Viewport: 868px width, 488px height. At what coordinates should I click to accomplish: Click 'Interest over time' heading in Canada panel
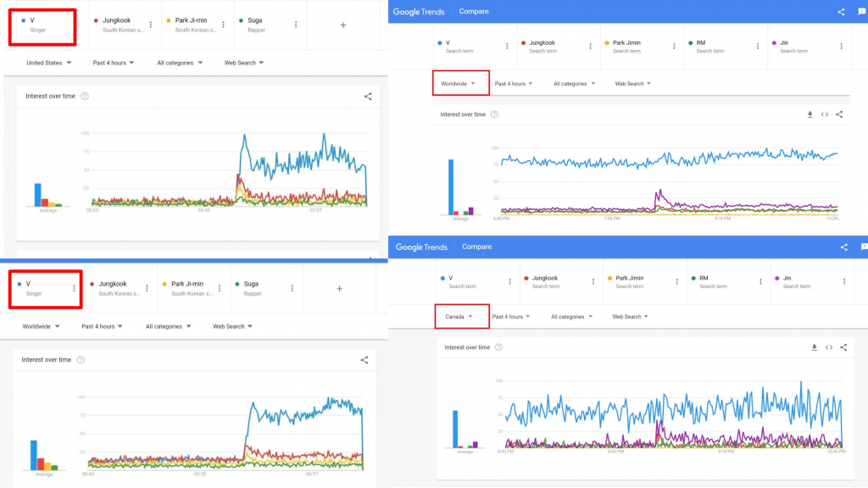point(467,347)
